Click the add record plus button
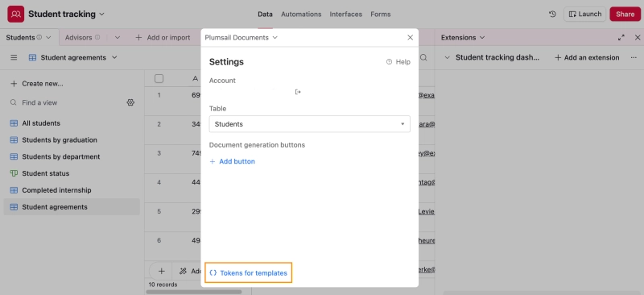The width and height of the screenshot is (644, 295). (162, 271)
